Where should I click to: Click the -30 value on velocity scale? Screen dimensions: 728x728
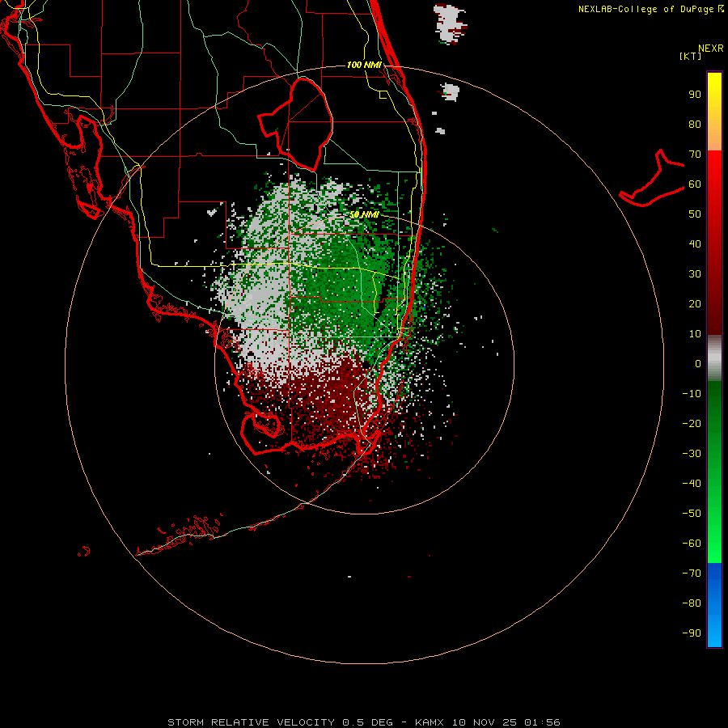692,454
